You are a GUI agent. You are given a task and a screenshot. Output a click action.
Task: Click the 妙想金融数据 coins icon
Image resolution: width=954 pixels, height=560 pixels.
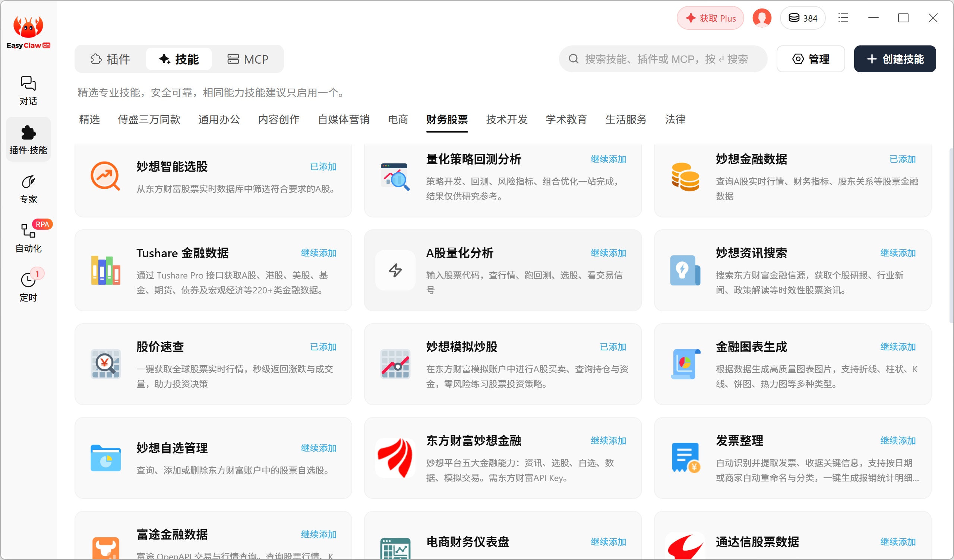685,176
